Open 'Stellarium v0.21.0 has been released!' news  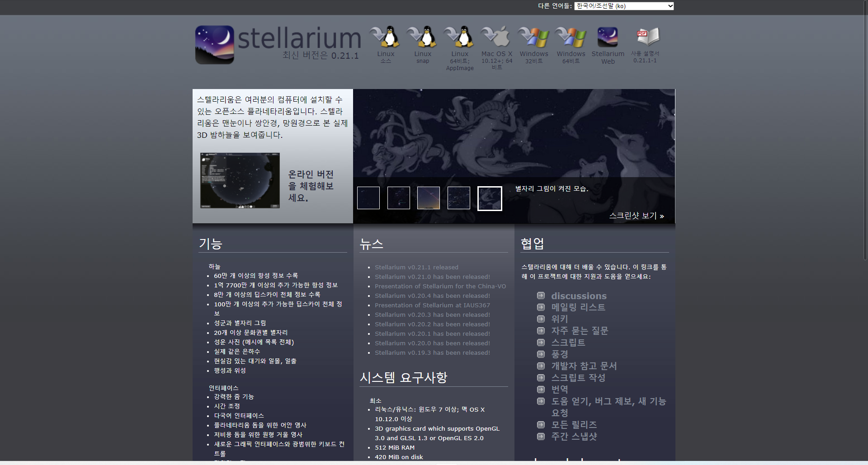pyautogui.click(x=432, y=277)
